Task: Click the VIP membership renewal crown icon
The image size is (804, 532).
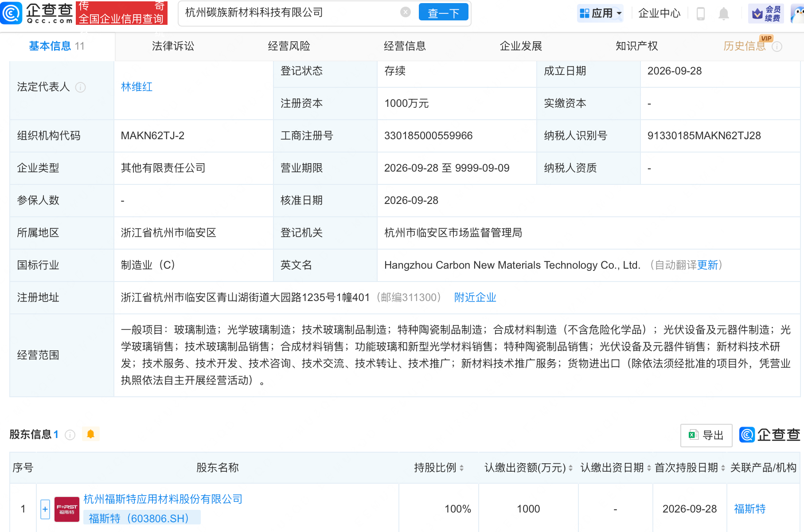Action: pyautogui.click(x=766, y=14)
